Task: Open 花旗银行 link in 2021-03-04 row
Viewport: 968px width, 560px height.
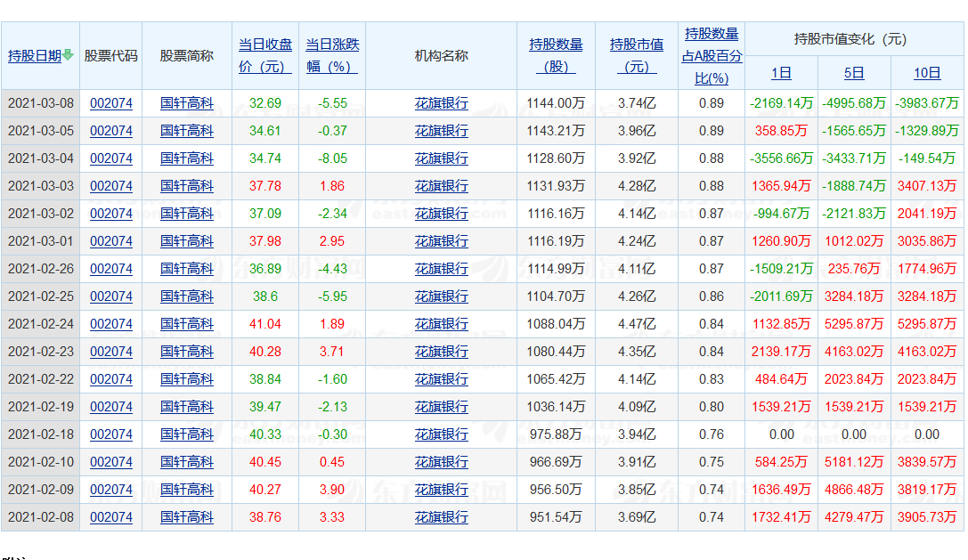Action: 441,158
